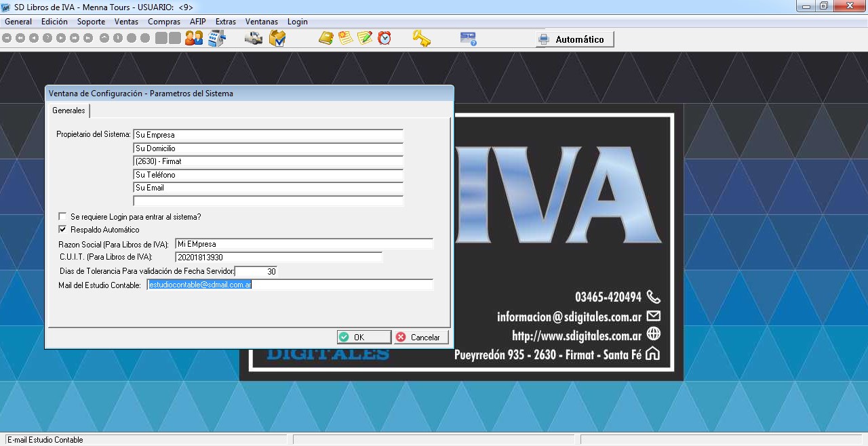
Task: Open the SD help icon in toolbar
Action: coord(468,39)
